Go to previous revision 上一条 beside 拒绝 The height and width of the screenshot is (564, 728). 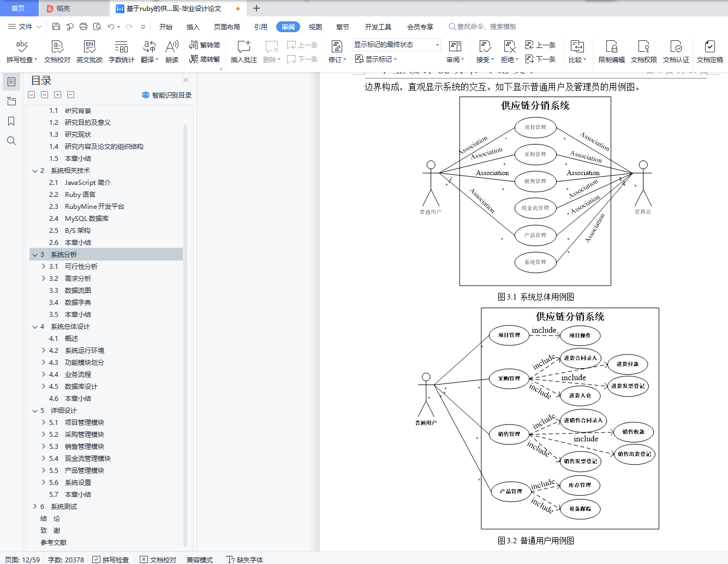(x=540, y=45)
